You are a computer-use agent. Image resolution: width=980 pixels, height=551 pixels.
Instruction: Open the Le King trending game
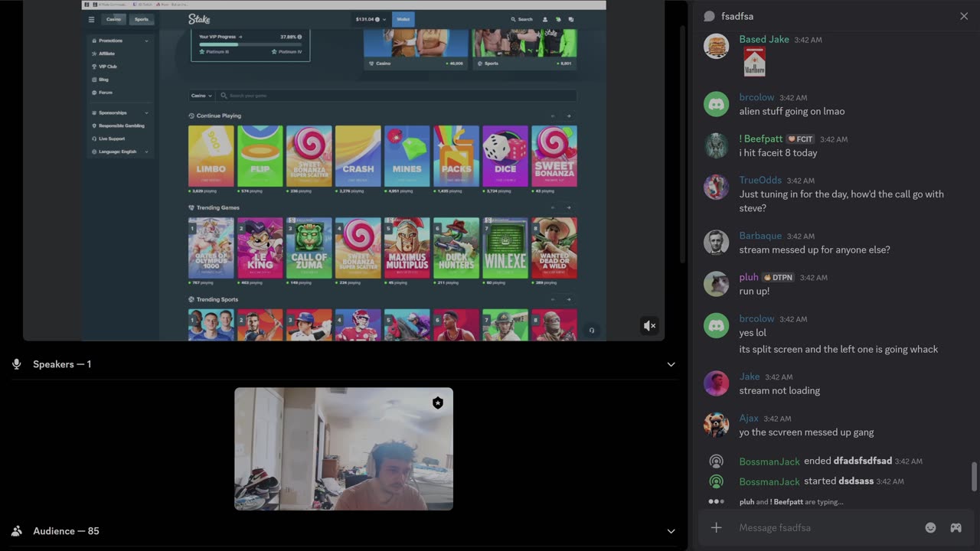(260, 248)
